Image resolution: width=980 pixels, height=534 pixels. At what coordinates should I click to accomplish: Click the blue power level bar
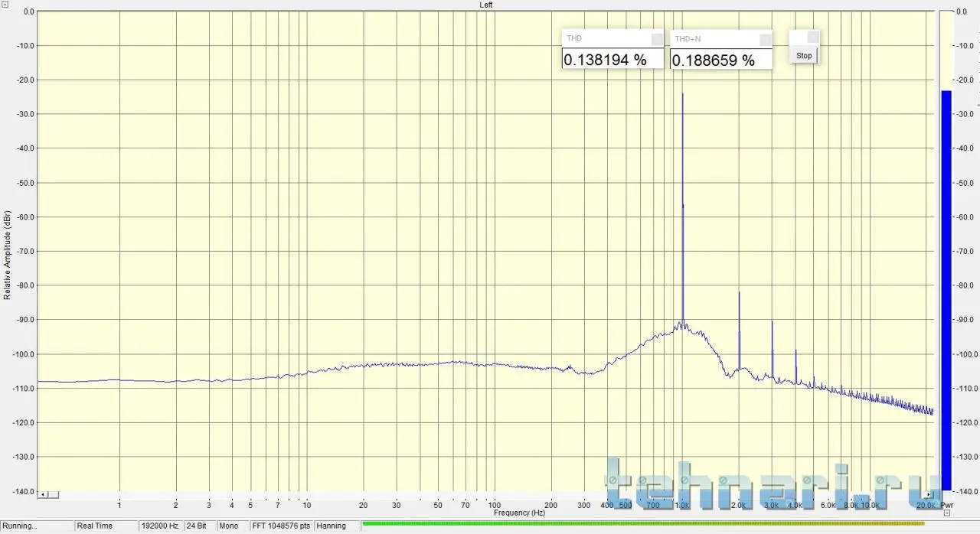pos(946,291)
